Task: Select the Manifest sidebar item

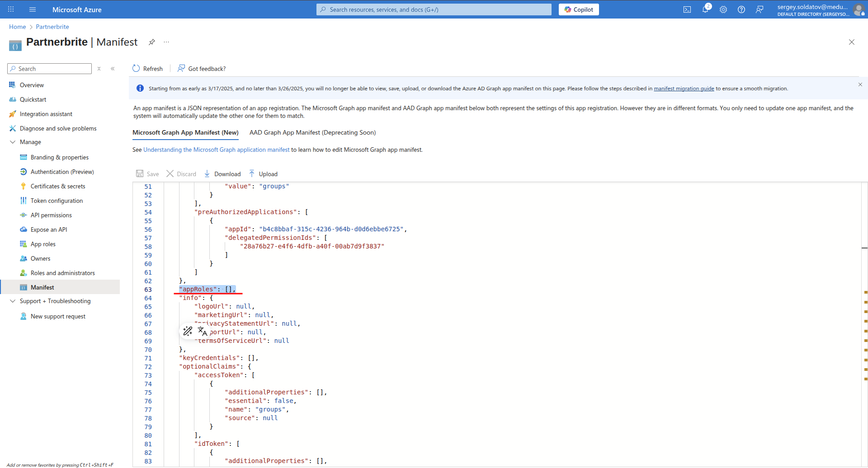Action: [x=61, y=287]
